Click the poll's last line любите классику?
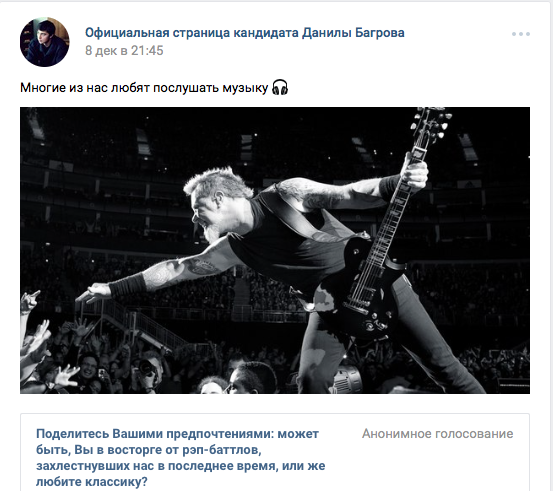553x491 pixels. coord(92,481)
